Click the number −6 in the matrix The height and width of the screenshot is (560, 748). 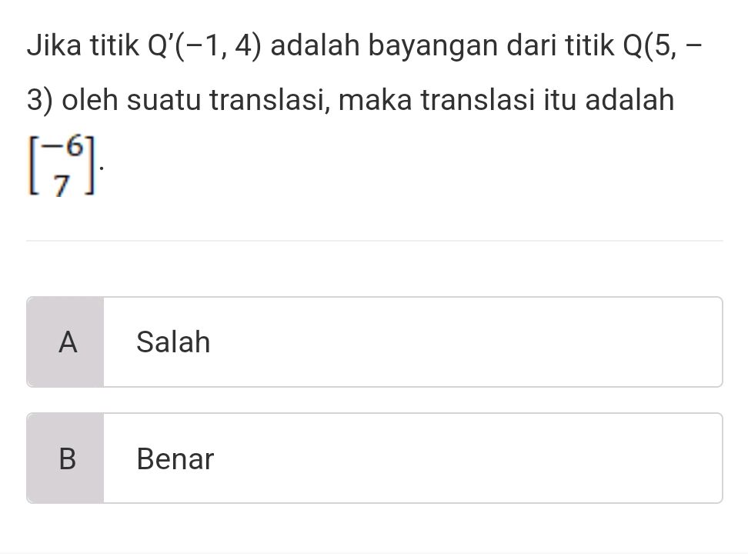(64, 148)
